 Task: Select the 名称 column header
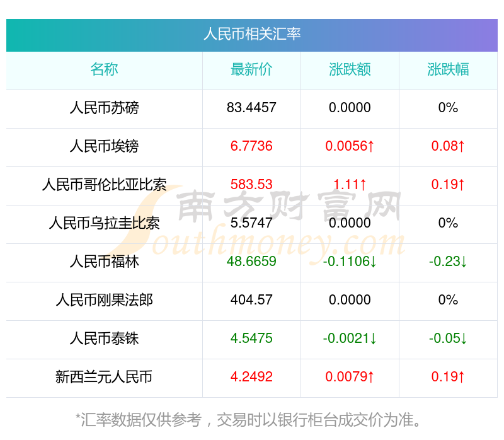pyautogui.click(x=104, y=69)
